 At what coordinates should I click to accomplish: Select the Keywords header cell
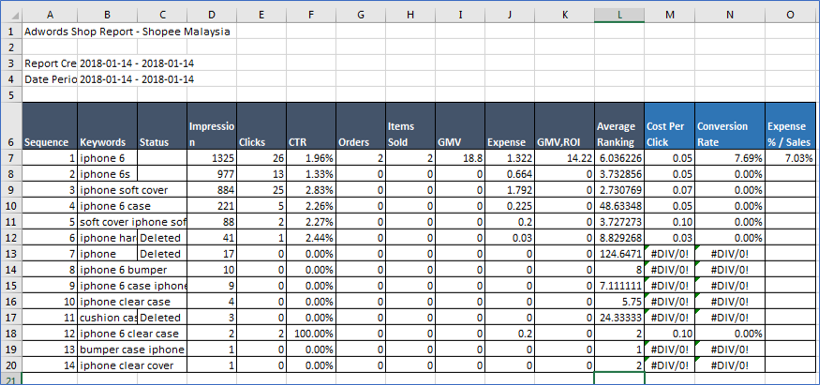(x=107, y=126)
